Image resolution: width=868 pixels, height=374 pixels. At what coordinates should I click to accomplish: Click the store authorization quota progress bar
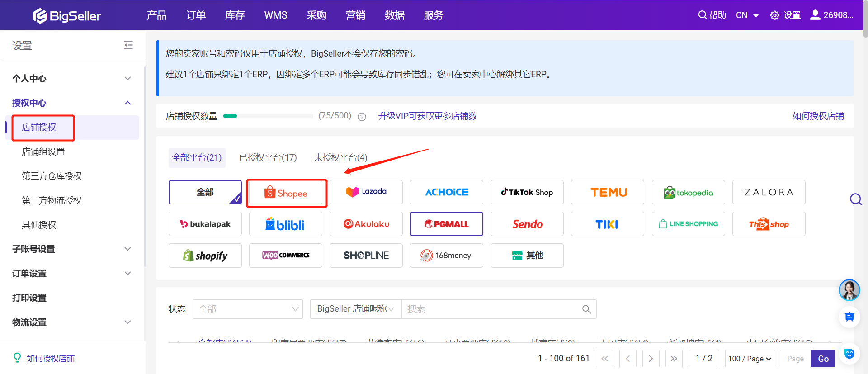268,116
